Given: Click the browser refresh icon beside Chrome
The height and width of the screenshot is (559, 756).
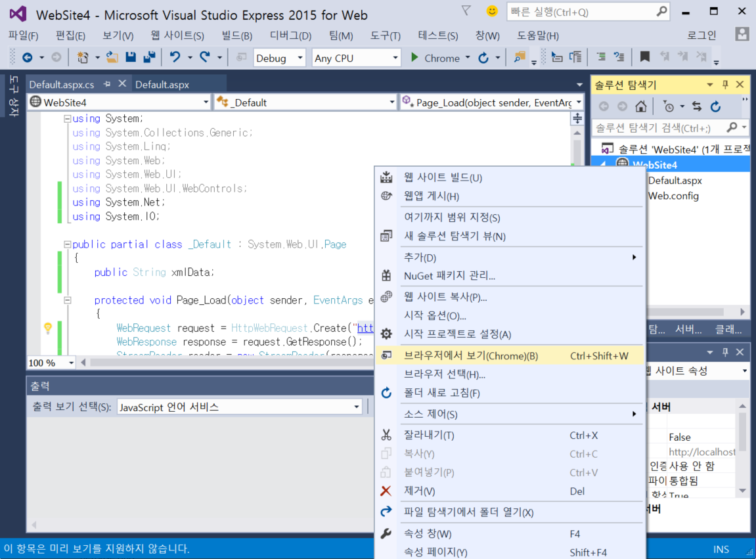Looking at the screenshot, I should [483, 58].
